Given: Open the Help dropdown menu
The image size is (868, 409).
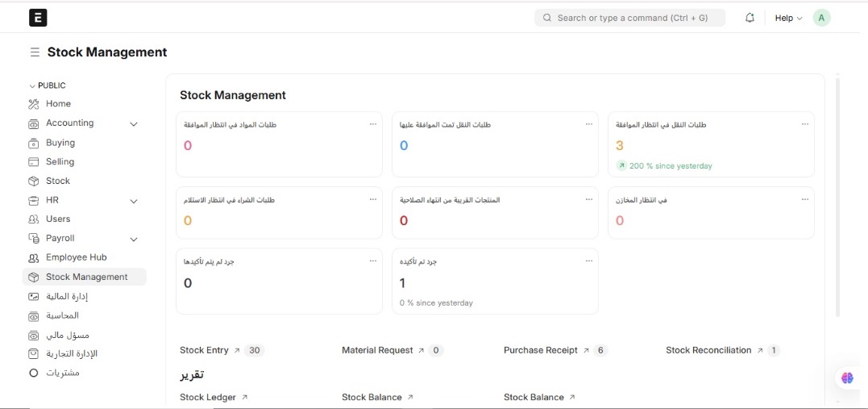Looking at the screenshot, I should (787, 18).
